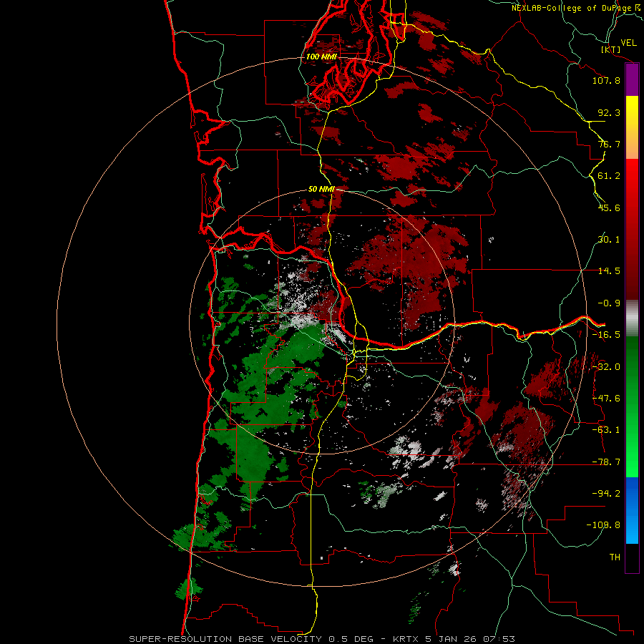Pick the gray near-zero segment of the scale
Image resolution: width=644 pixels, height=644 pixels.
click(632, 318)
